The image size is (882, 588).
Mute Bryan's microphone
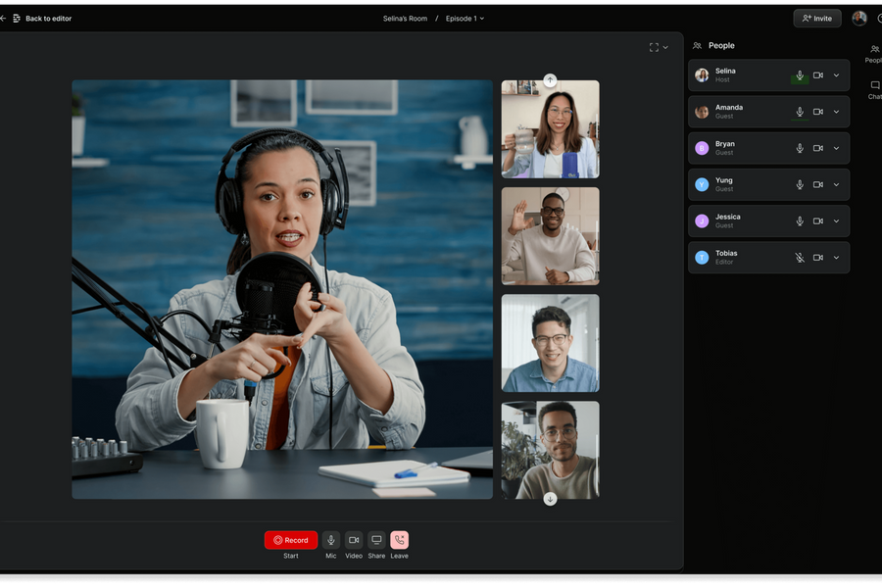pyautogui.click(x=800, y=149)
